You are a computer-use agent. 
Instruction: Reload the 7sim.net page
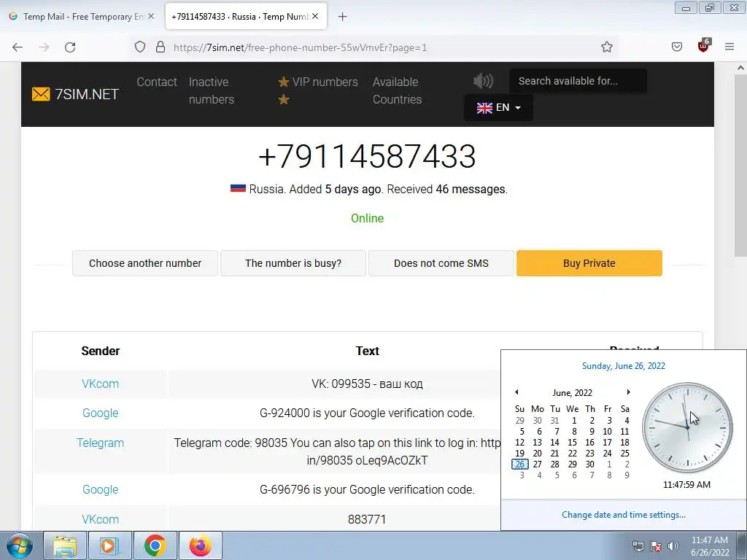(x=70, y=47)
